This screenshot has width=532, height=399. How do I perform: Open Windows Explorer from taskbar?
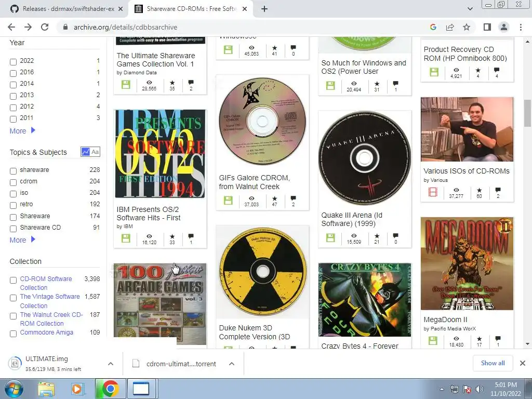(x=46, y=389)
